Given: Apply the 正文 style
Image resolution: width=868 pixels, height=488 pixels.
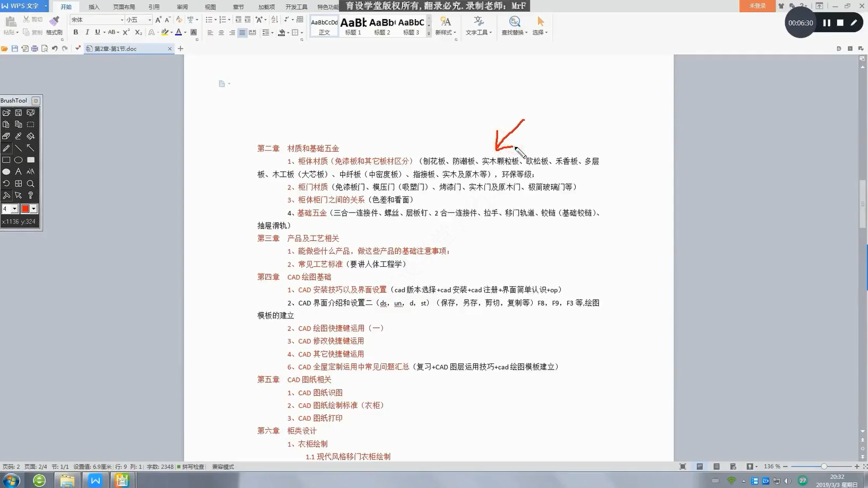Looking at the screenshot, I should point(324,25).
